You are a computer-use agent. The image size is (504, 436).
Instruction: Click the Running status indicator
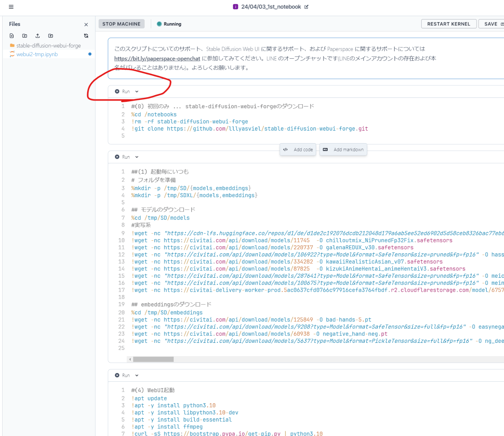click(169, 24)
